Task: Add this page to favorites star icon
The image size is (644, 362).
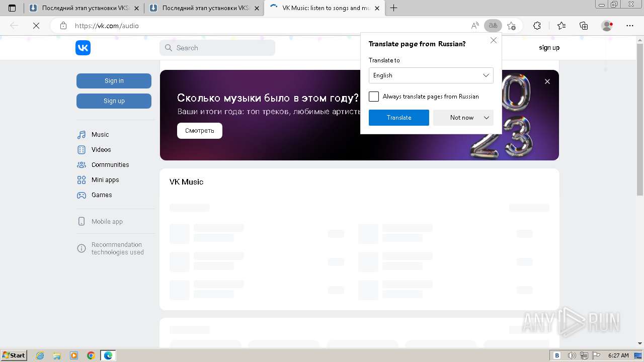Action: pyautogui.click(x=512, y=26)
